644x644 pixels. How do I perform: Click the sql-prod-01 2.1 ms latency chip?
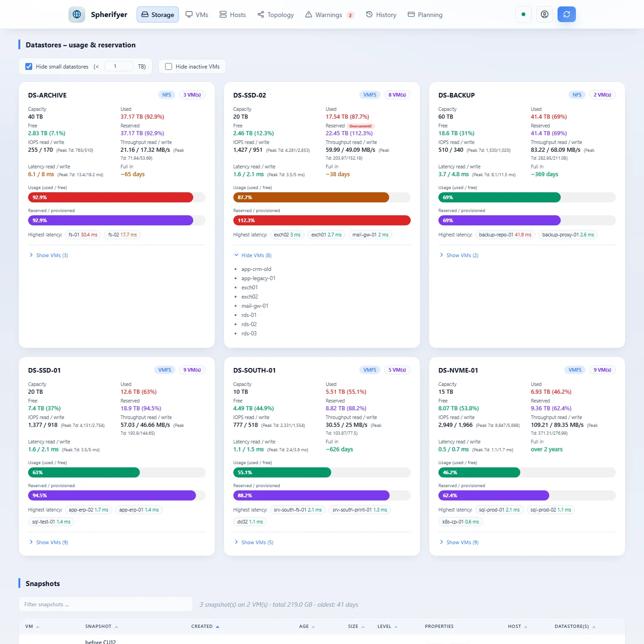tap(499, 510)
